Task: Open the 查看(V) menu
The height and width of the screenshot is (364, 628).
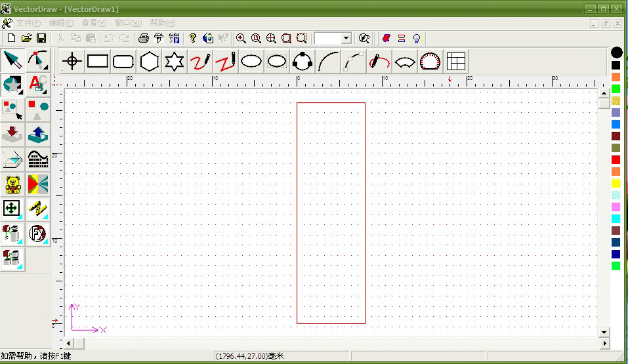Action: pos(94,23)
